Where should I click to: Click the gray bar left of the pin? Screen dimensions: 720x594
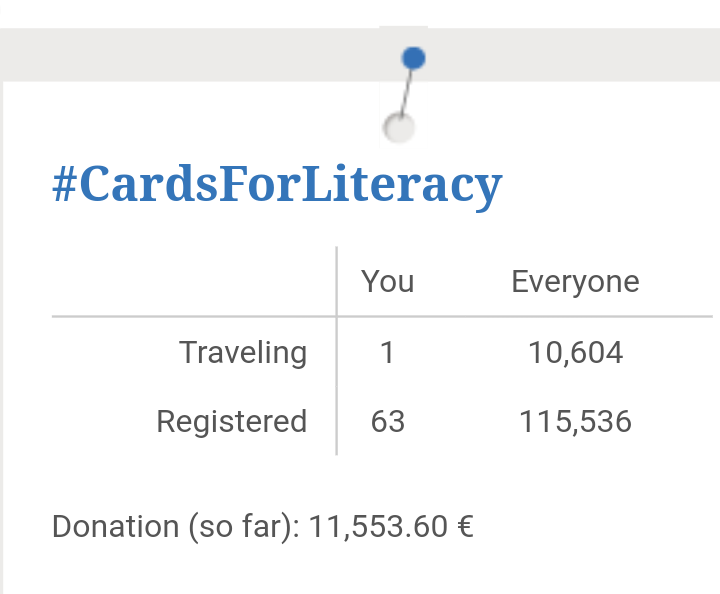tap(190, 55)
